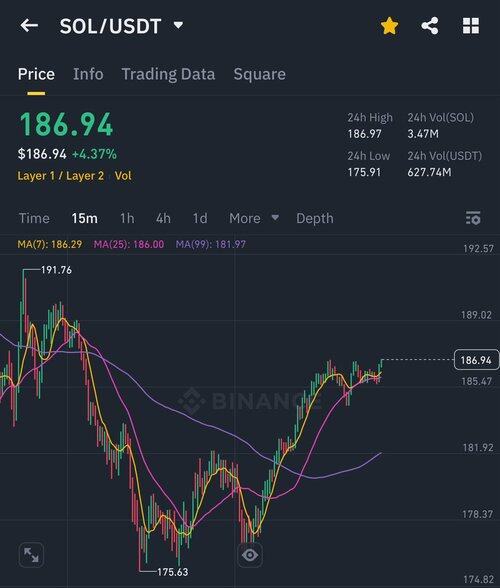
Task: Click the 186.94 price marker on axis
Action: tap(476, 360)
